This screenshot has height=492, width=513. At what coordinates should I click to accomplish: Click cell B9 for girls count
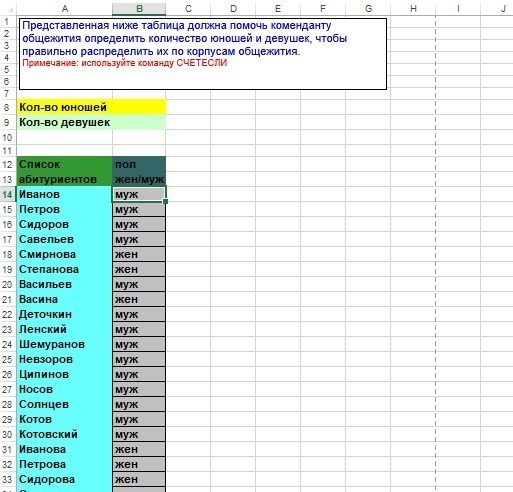click(139, 122)
